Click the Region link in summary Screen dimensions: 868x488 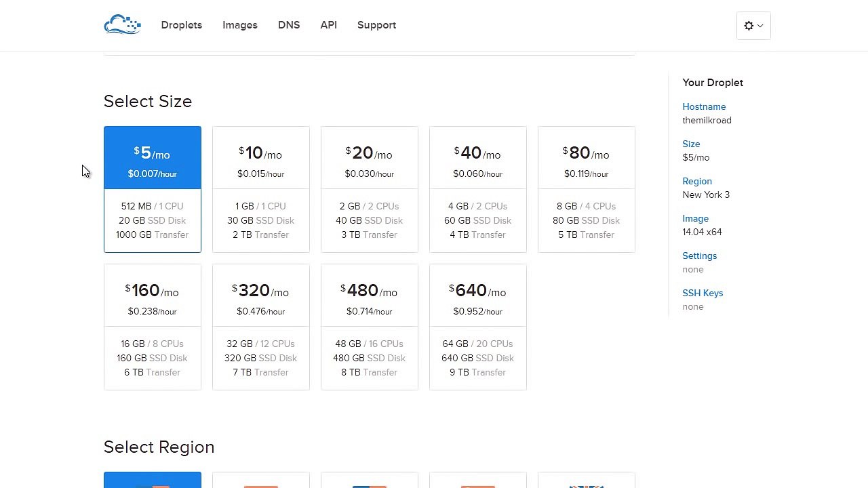pos(697,181)
